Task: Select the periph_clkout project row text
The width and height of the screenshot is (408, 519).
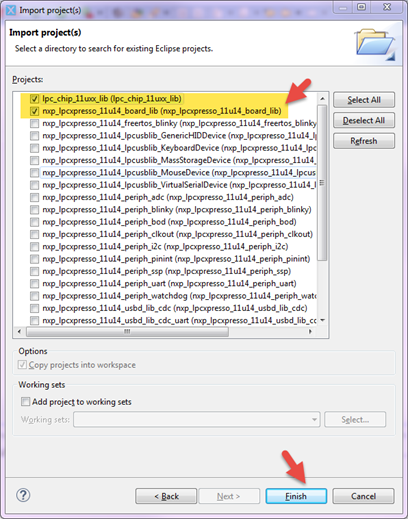Action: [177, 234]
